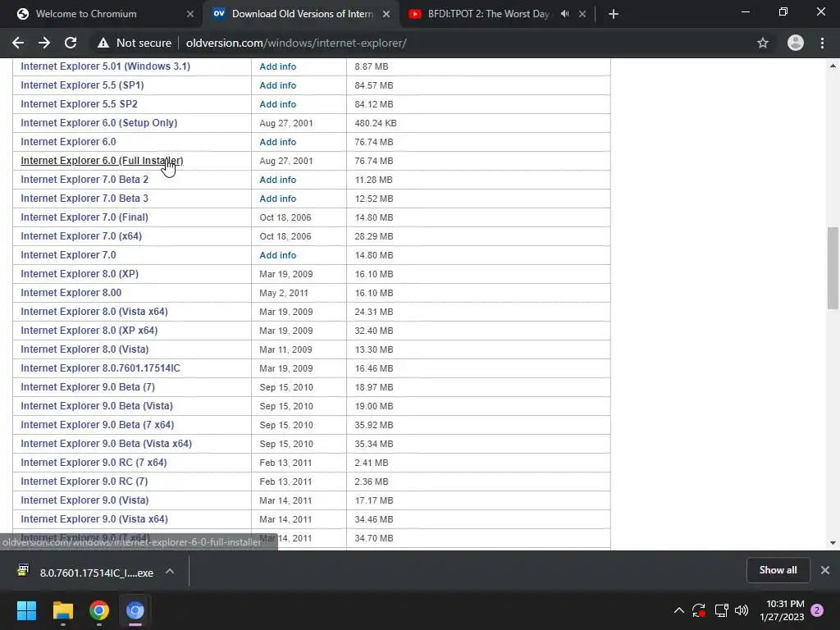The width and height of the screenshot is (840, 630).
Task: Click the page scrollbar thumb
Action: [x=833, y=268]
